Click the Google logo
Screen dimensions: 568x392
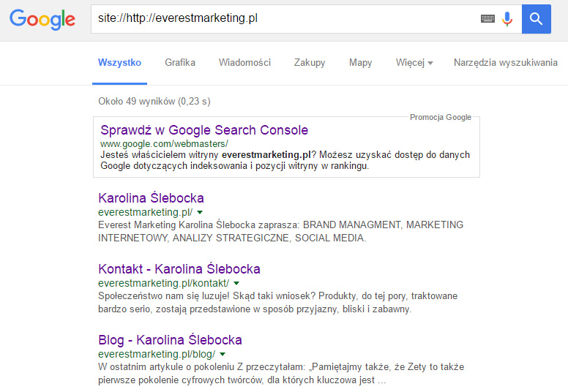click(42, 19)
